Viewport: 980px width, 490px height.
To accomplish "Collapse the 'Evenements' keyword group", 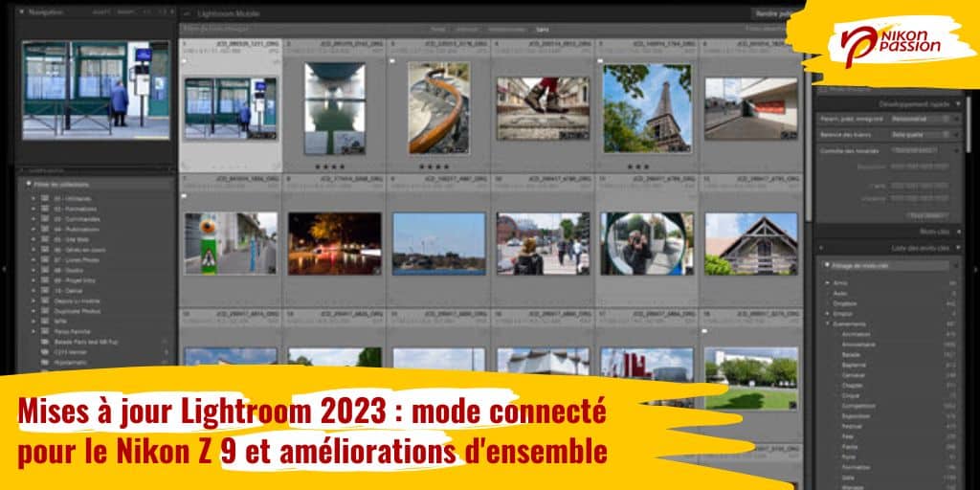I will point(828,323).
